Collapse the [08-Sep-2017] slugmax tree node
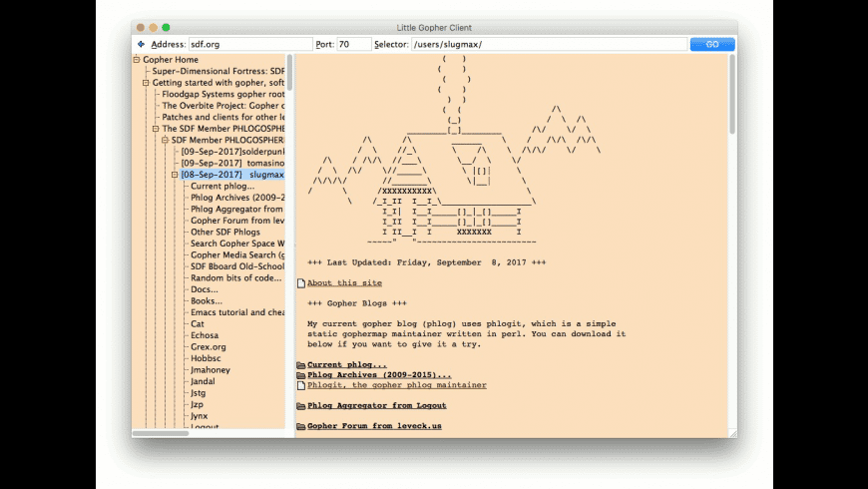 (175, 175)
